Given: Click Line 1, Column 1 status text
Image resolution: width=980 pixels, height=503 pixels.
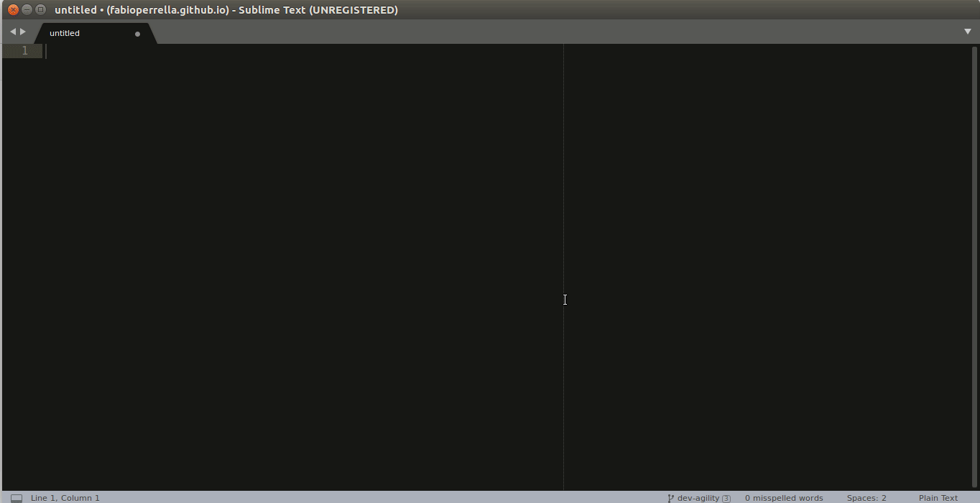Looking at the screenshot, I should pos(65,498).
